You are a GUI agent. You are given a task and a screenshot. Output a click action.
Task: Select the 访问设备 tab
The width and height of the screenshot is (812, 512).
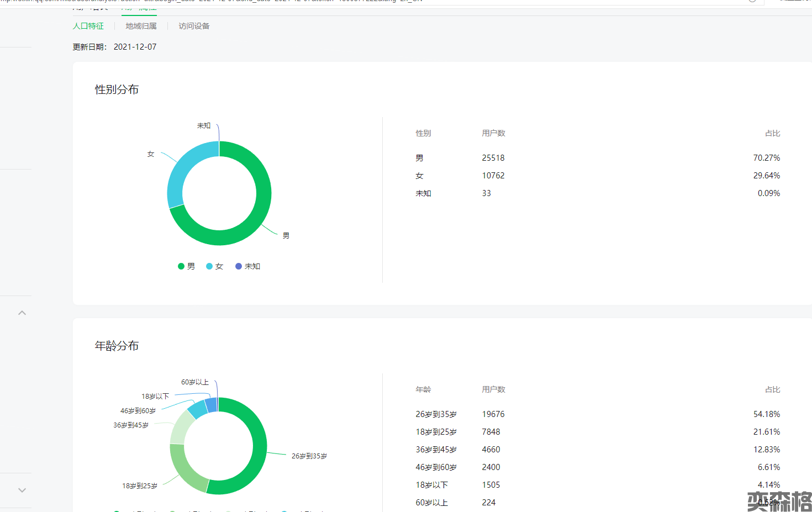[x=194, y=26]
